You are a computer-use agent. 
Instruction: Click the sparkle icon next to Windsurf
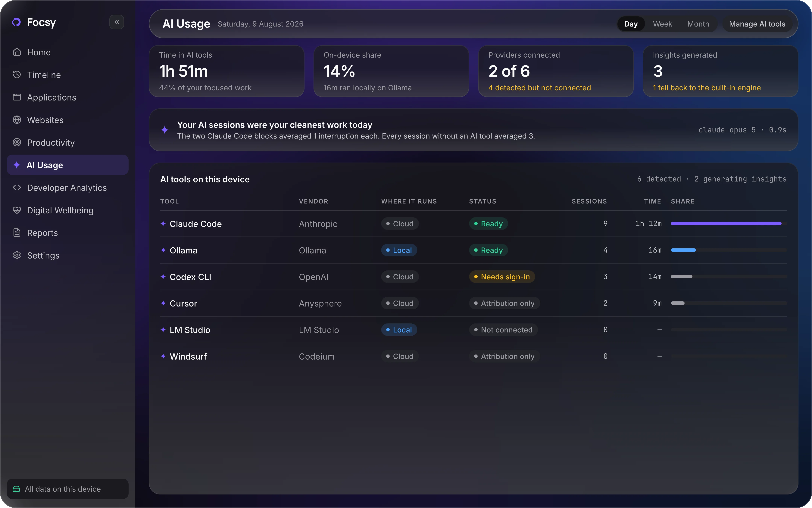163,356
